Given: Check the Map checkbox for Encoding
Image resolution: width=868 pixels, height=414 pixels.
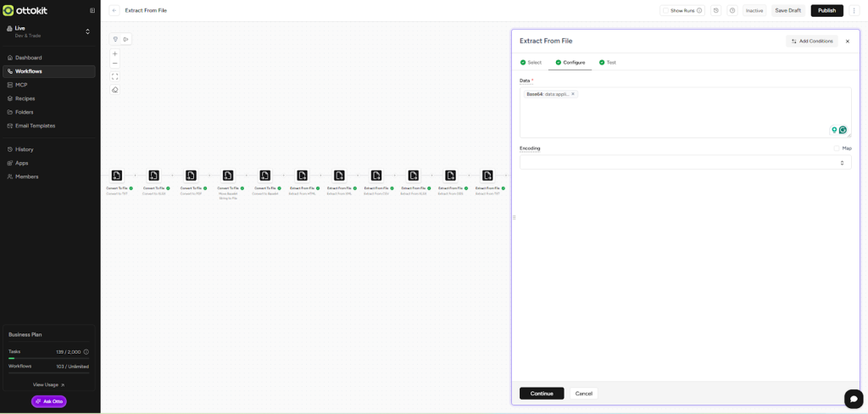Looking at the screenshot, I should 837,148.
